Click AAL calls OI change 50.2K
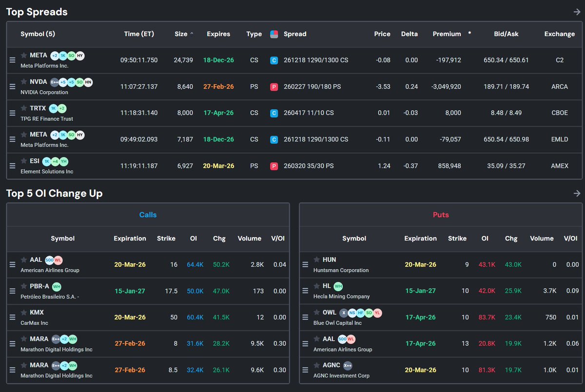 [x=221, y=265]
